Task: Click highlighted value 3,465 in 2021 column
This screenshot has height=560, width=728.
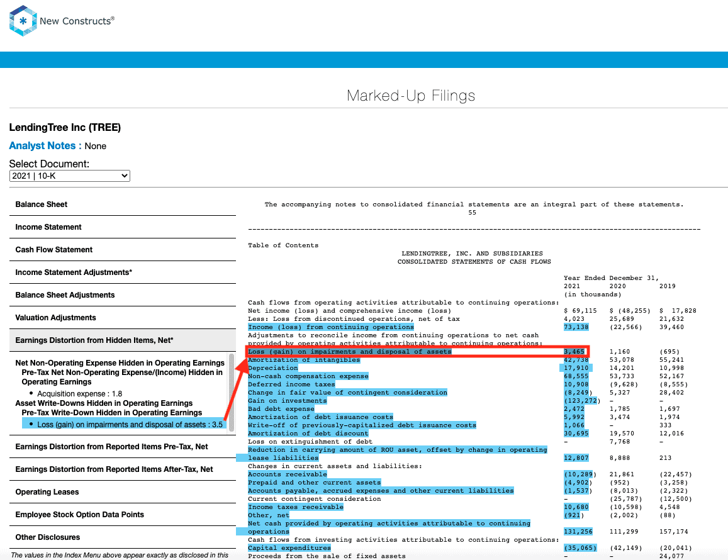Action: pyautogui.click(x=574, y=352)
